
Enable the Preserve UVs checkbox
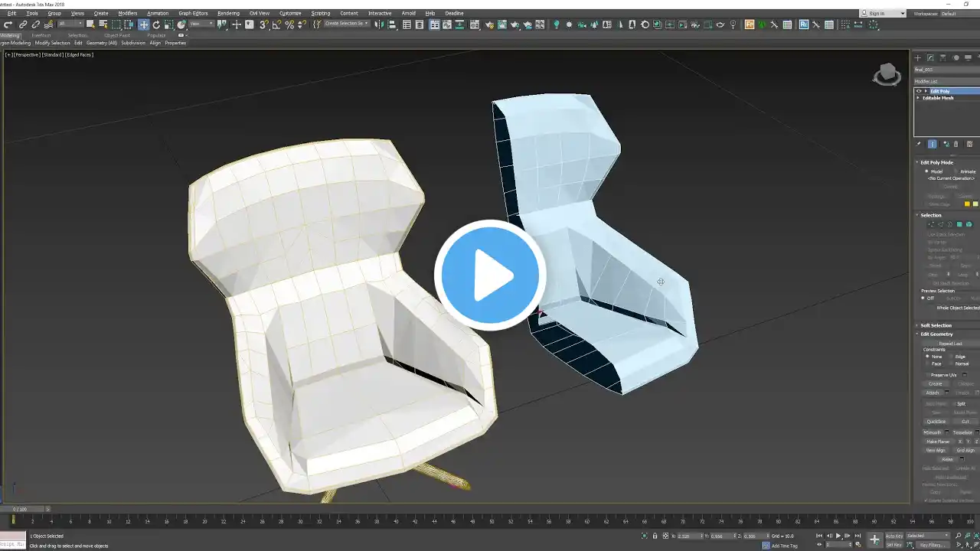coord(926,375)
